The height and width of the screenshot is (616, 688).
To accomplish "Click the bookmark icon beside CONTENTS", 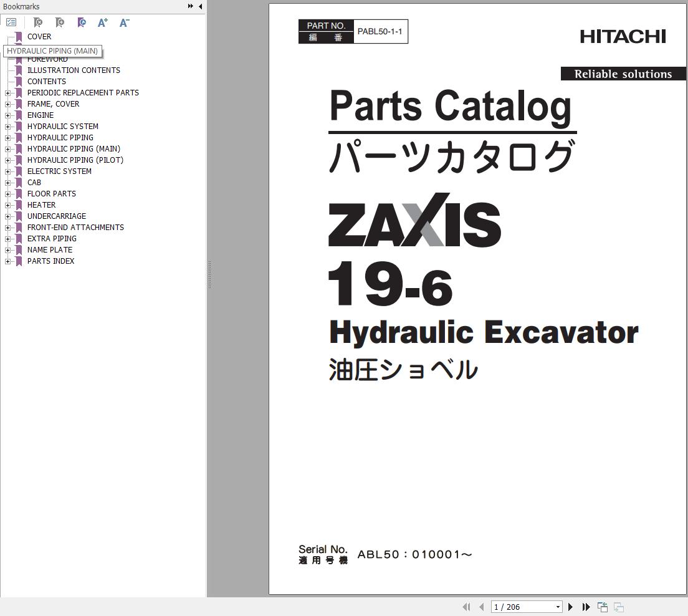I will tap(19, 82).
